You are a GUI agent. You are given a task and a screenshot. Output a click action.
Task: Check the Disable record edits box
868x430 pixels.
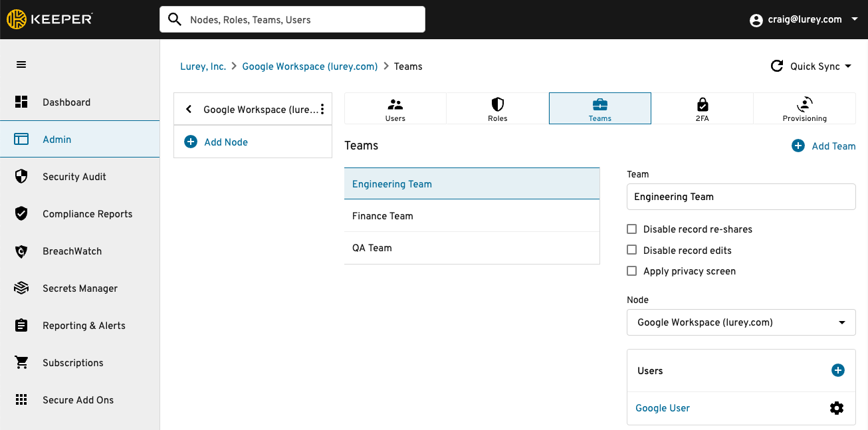point(632,251)
